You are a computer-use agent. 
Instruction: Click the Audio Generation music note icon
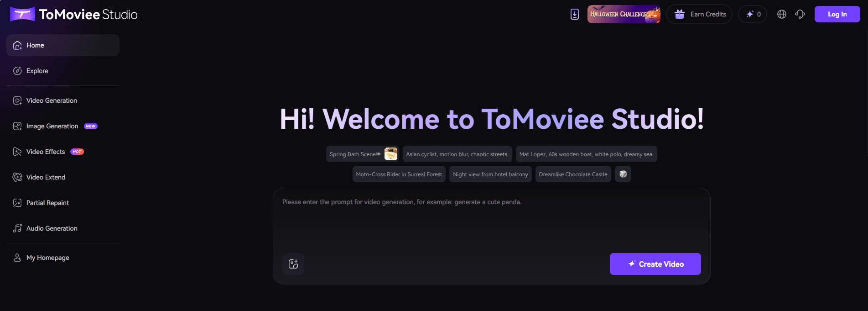17,228
